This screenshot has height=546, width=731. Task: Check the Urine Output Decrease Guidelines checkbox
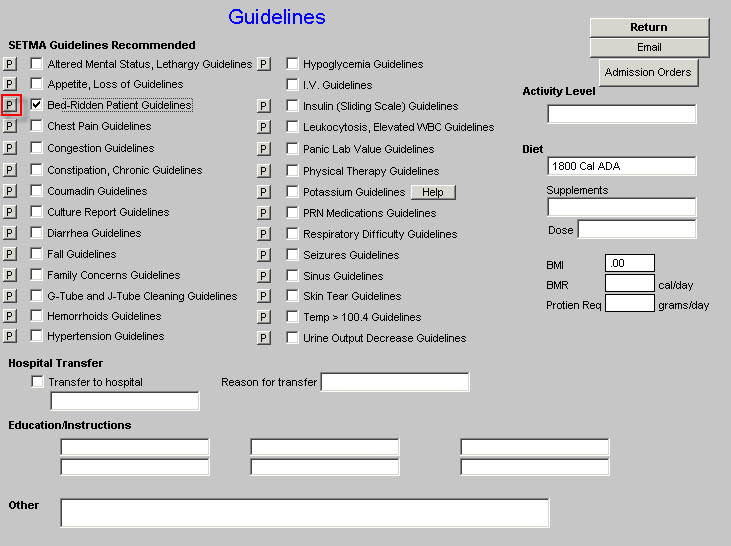[292, 337]
